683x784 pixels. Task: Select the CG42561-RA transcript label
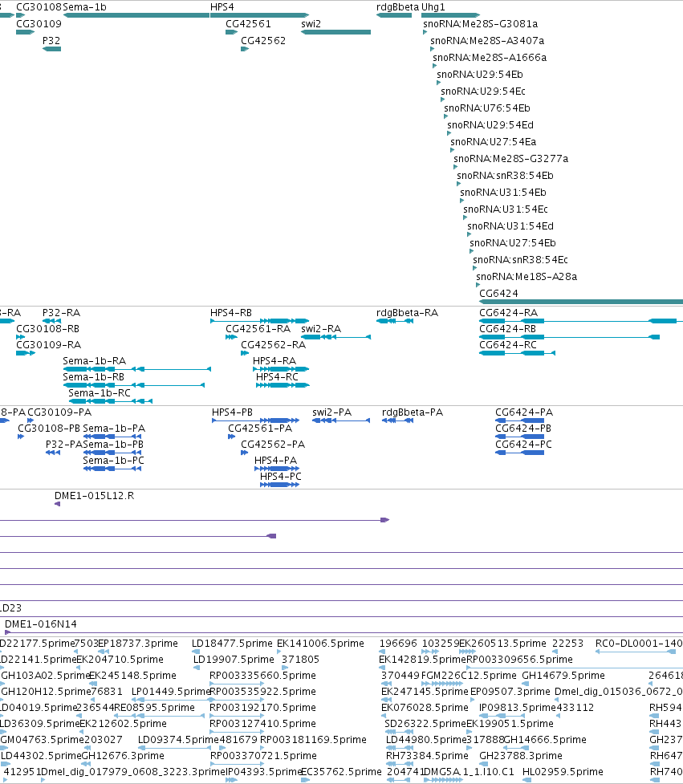[x=258, y=329]
